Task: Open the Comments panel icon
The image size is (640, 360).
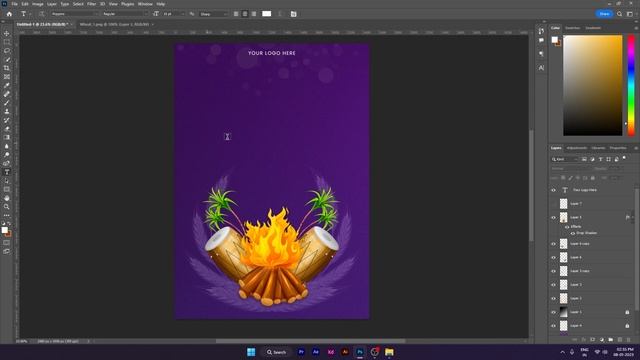Action: click(541, 40)
